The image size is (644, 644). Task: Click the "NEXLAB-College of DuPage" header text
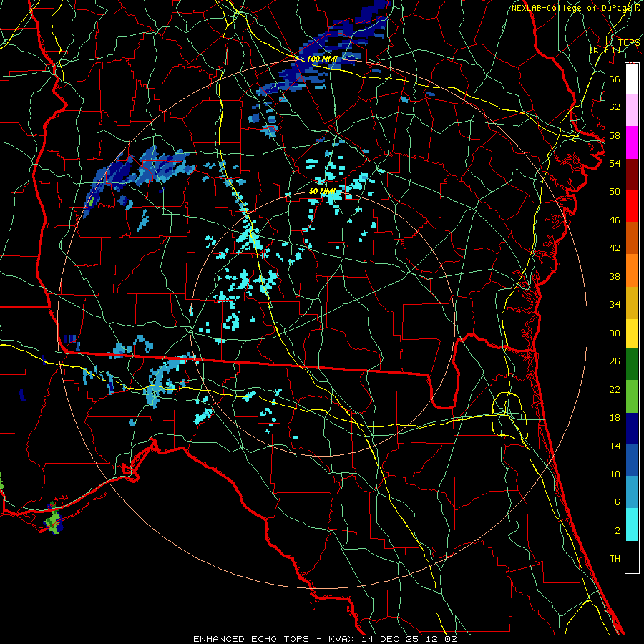coord(570,8)
